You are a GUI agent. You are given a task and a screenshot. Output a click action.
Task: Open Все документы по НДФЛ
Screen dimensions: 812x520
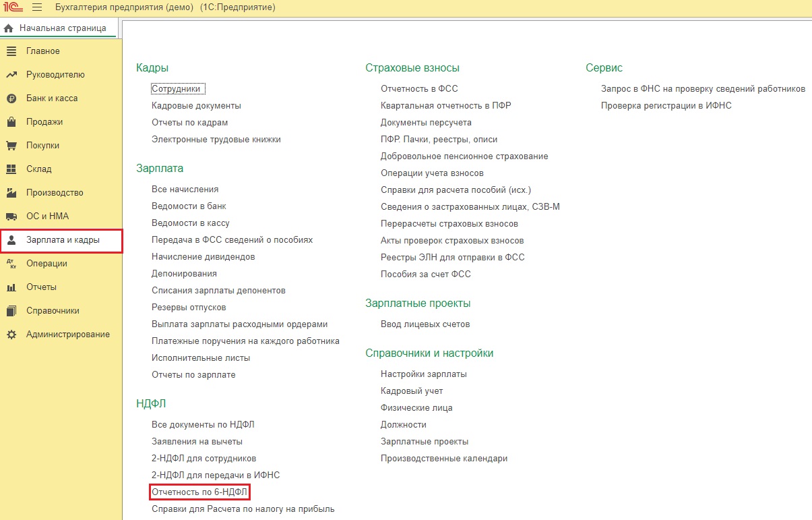tap(203, 425)
